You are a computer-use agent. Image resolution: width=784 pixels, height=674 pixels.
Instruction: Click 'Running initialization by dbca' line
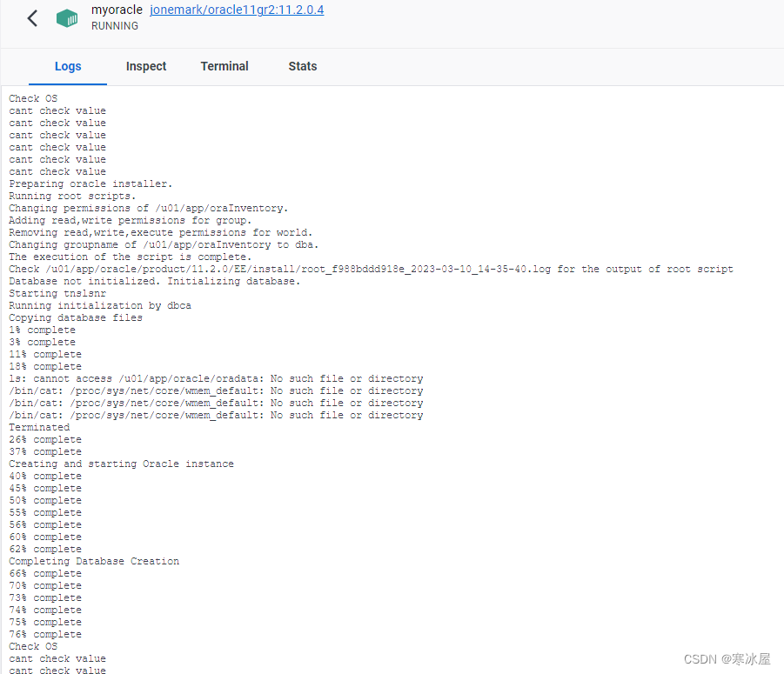(100, 305)
